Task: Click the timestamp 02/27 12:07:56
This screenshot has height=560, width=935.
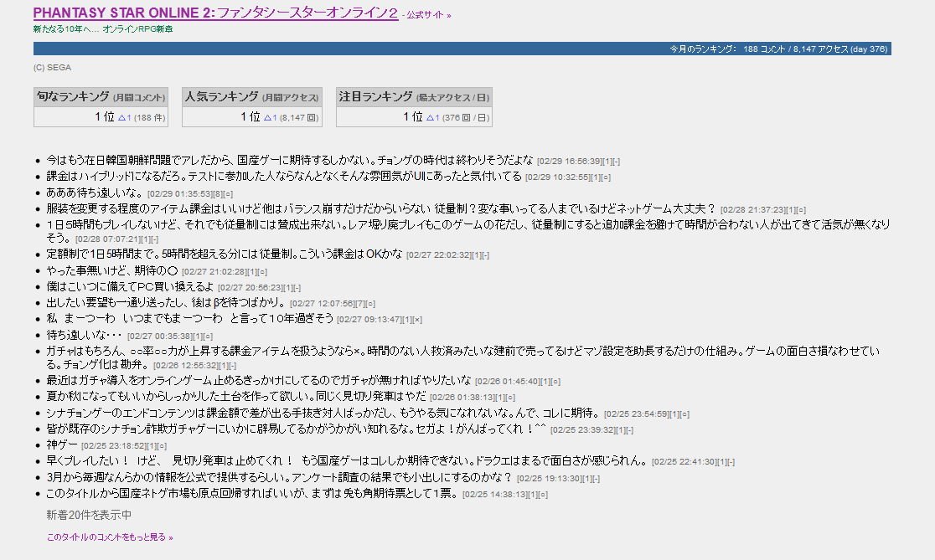Action: click(323, 304)
